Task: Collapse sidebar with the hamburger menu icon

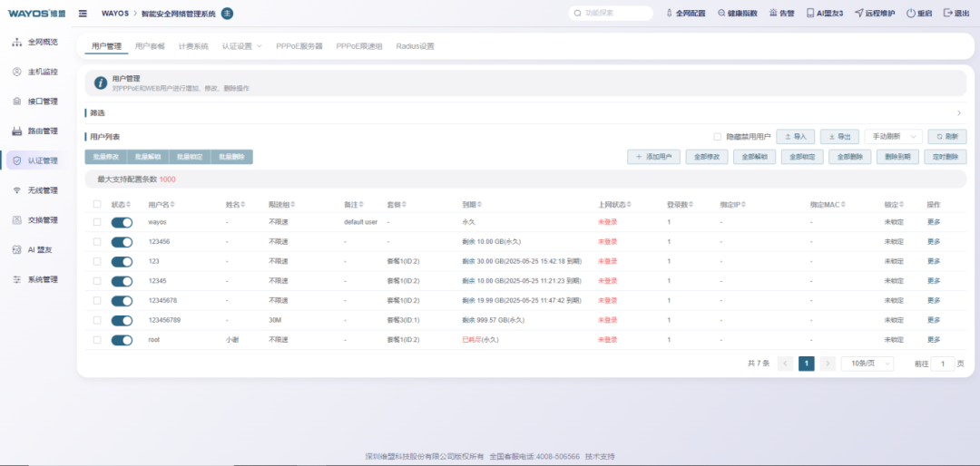Action: pos(83,13)
